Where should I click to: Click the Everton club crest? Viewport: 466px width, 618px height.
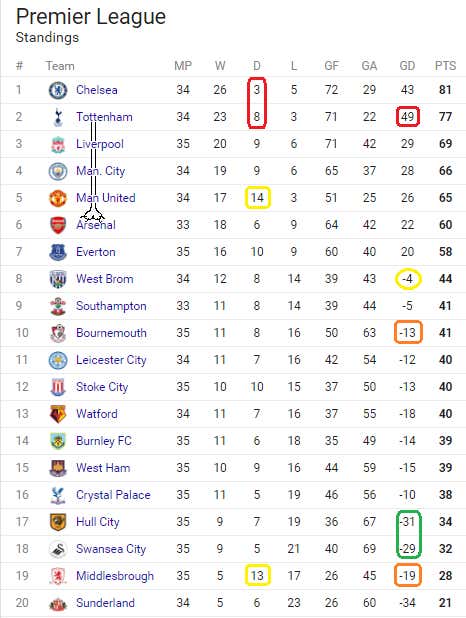tap(58, 252)
